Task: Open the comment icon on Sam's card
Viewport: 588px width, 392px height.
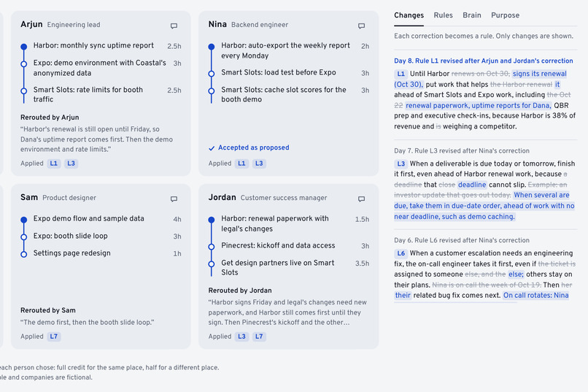Action: point(174,199)
